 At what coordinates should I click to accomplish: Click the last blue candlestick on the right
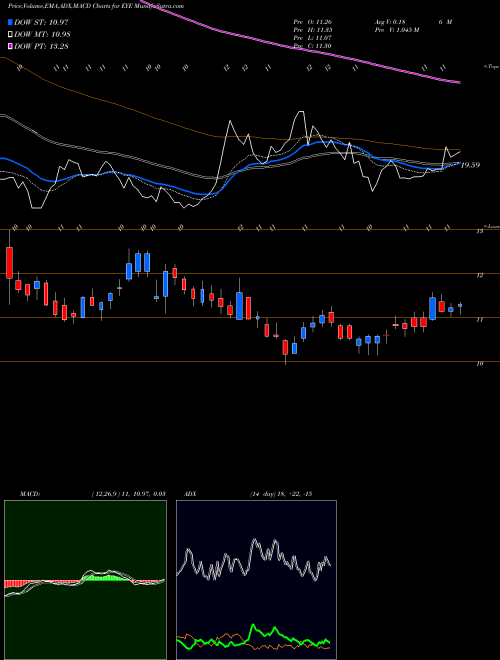[x=460, y=306]
